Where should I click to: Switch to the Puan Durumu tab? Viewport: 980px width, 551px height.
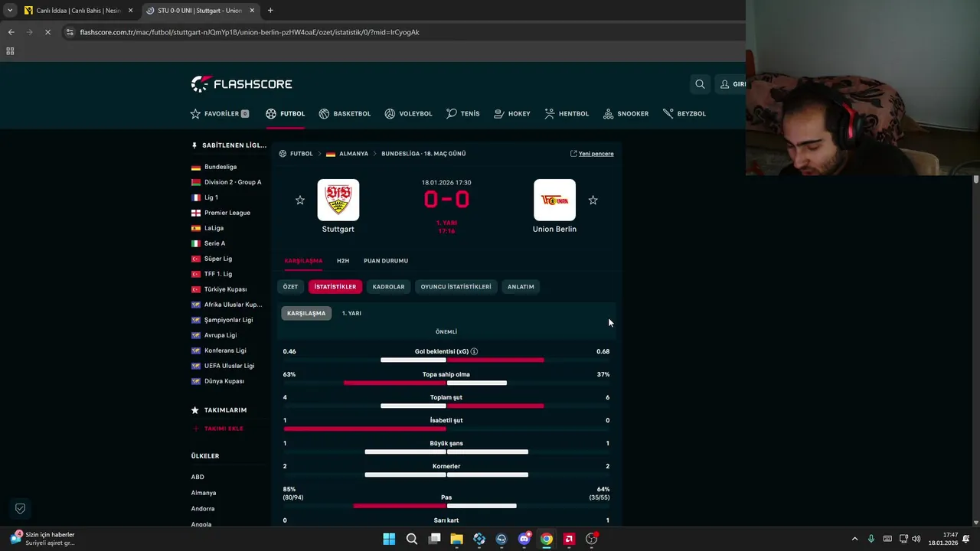tap(386, 261)
